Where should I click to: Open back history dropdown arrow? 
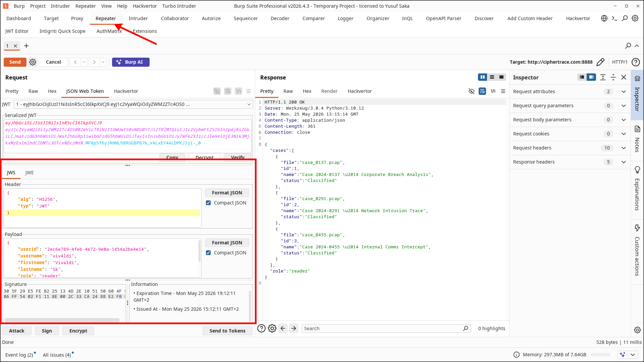click(x=84, y=62)
